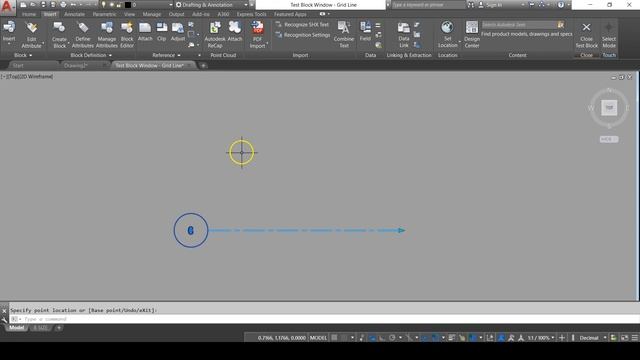Image resolution: width=640 pixels, height=360 pixels.
Task: Expand the Reference panel
Action: (166, 55)
